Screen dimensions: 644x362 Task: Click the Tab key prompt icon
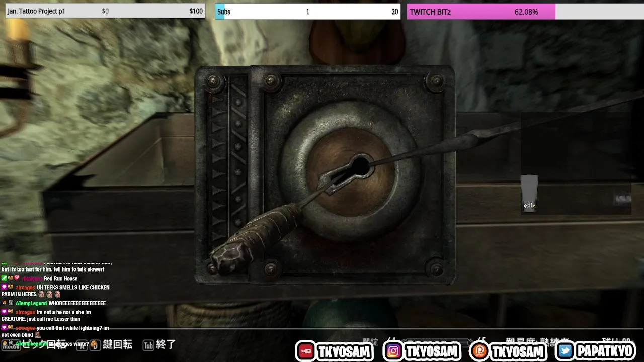(x=148, y=345)
